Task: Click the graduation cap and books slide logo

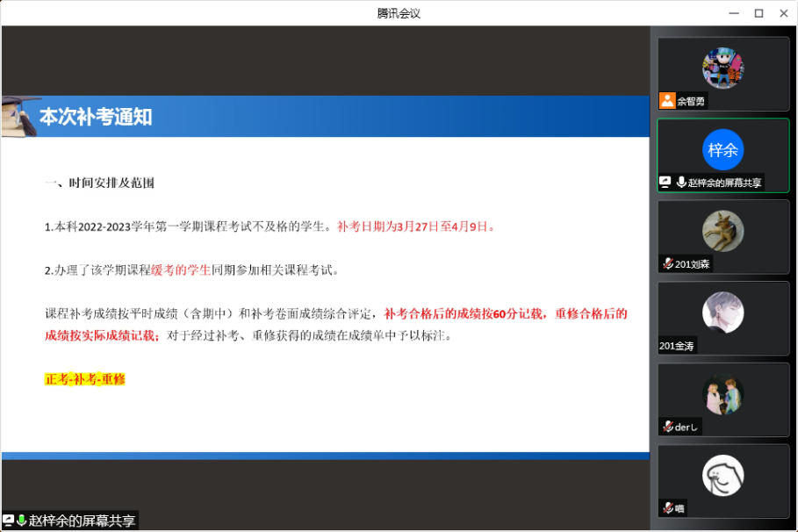Action: point(18,116)
